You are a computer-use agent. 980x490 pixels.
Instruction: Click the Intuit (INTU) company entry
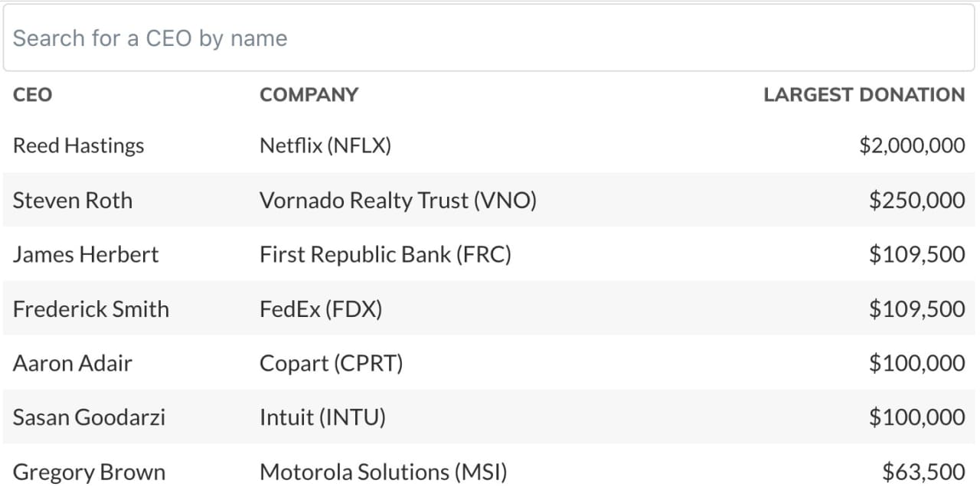click(x=322, y=417)
